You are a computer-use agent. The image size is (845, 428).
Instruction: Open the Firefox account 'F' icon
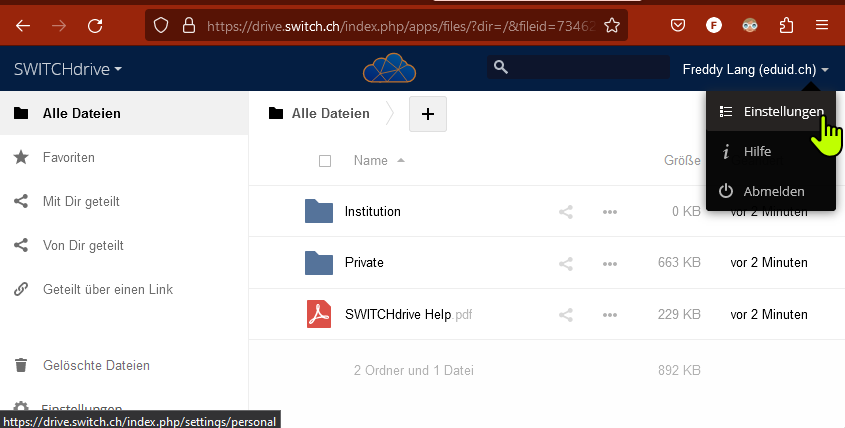coord(714,25)
